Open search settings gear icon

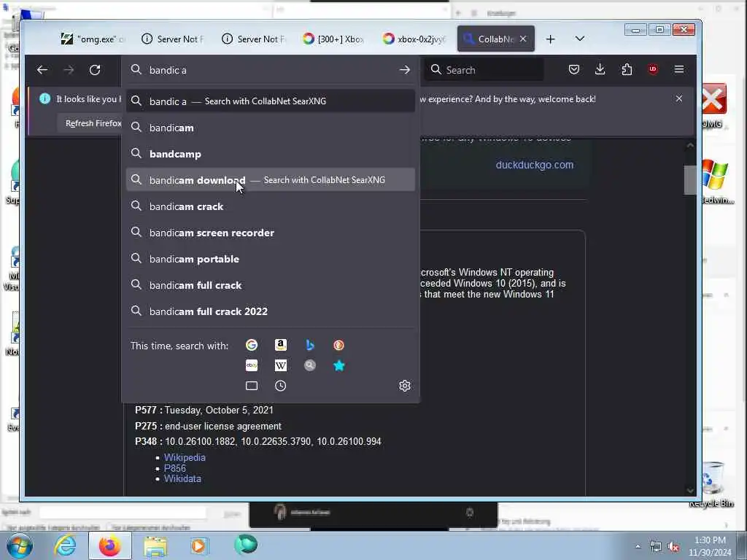(x=404, y=386)
